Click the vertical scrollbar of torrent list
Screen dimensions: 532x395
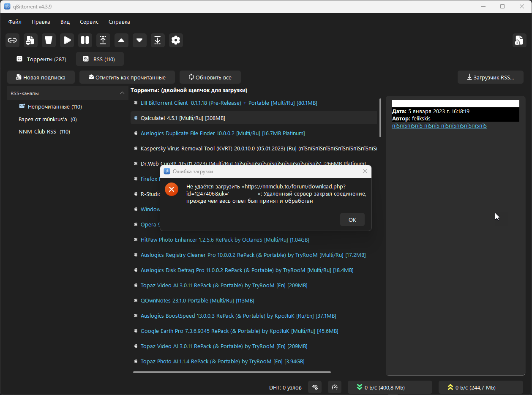coord(380,118)
